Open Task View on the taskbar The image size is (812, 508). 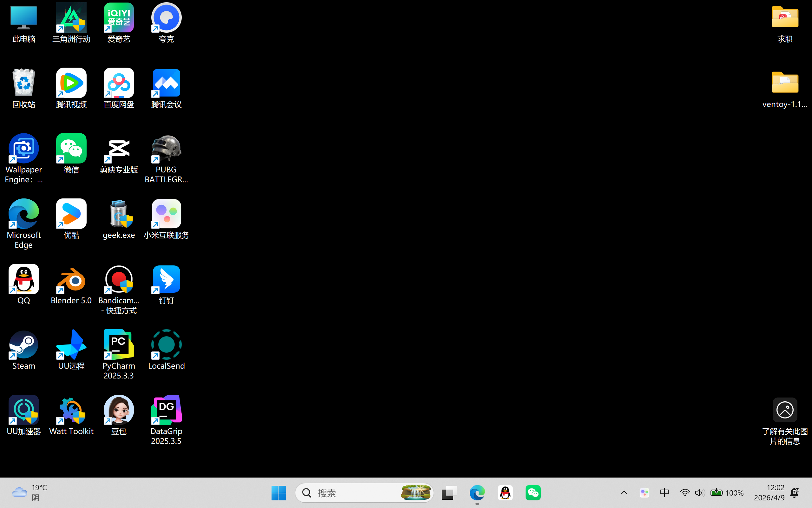[449, 493]
